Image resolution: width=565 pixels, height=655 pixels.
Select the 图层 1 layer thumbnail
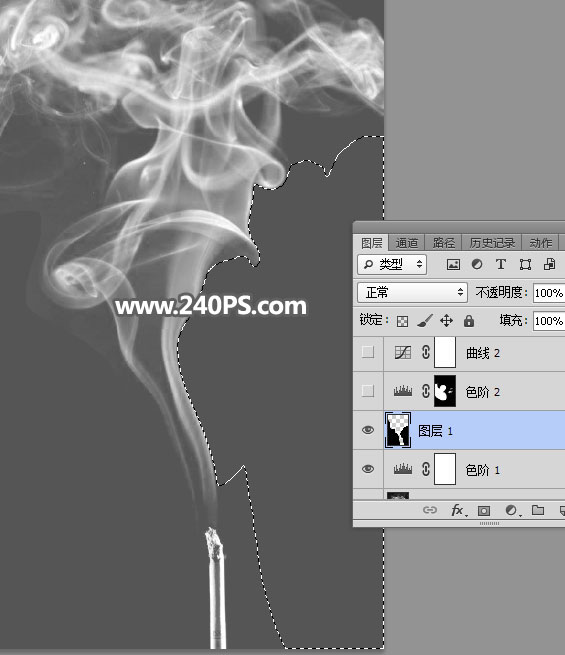tap(398, 430)
